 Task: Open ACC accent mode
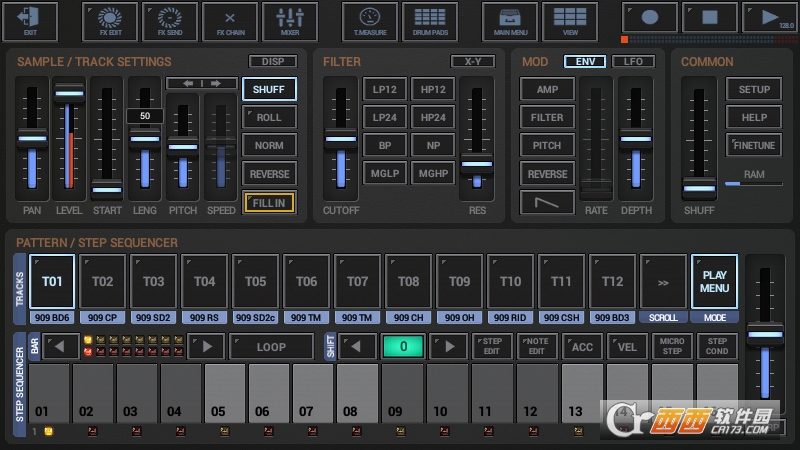[x=582, y=346]
